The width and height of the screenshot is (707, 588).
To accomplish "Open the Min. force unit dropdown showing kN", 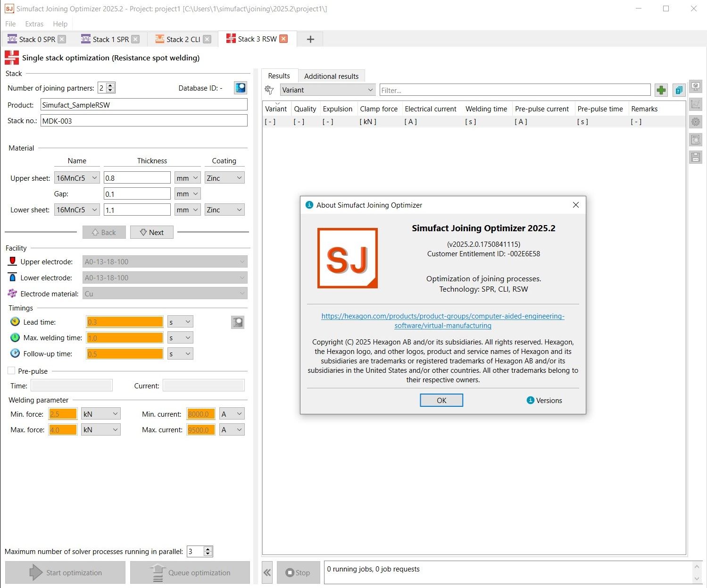I will click(100, 413).
